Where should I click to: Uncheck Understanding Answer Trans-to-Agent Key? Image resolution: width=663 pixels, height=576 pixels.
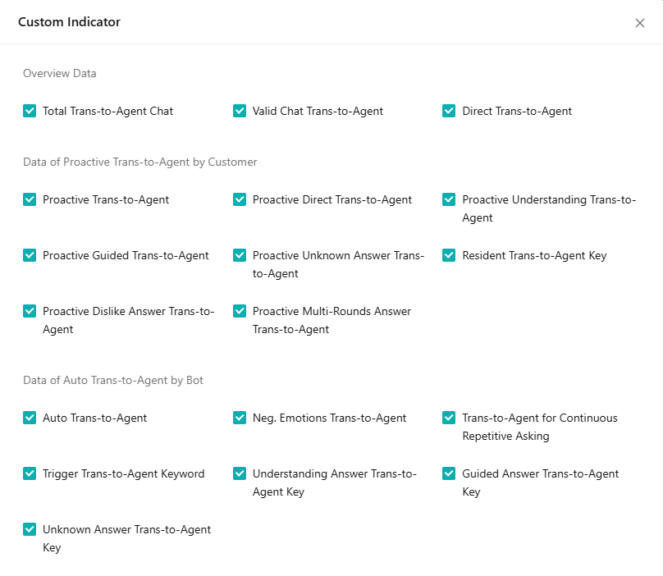point(239,474)
